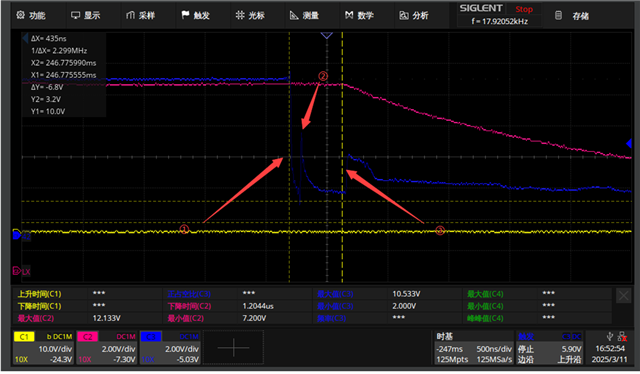Screen dimensions: 640x374
Task: Select the blue trigger level marker at right edge
Action: (x=629, y=143)
